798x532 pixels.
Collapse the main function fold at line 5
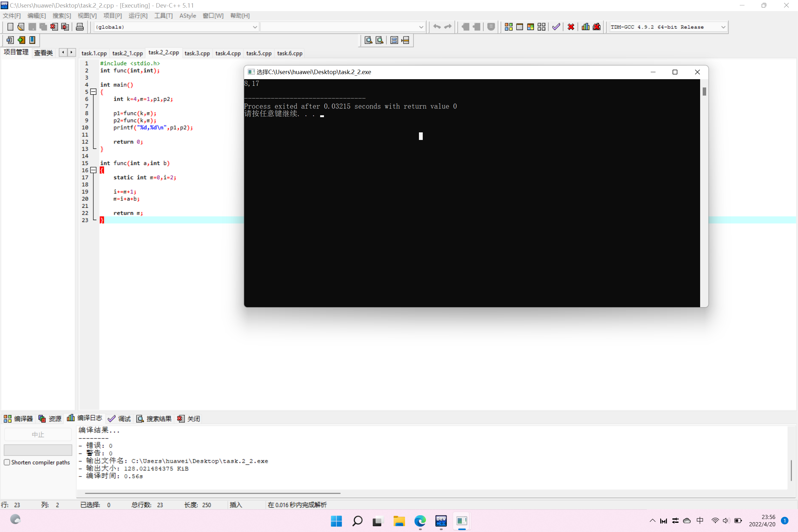93,92
